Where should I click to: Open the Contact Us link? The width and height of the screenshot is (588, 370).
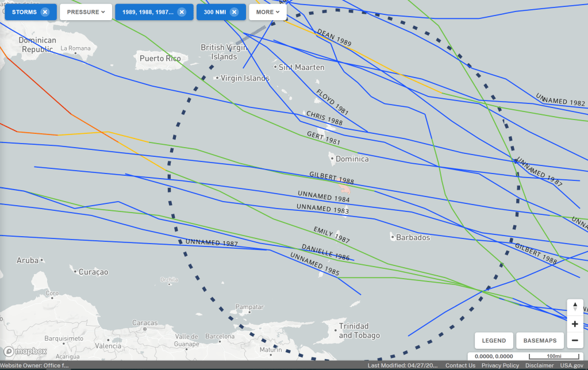tap(460, 365)
